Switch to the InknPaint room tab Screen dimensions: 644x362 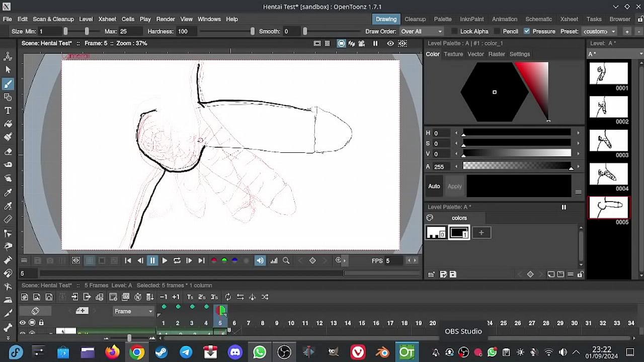(472, 19)
